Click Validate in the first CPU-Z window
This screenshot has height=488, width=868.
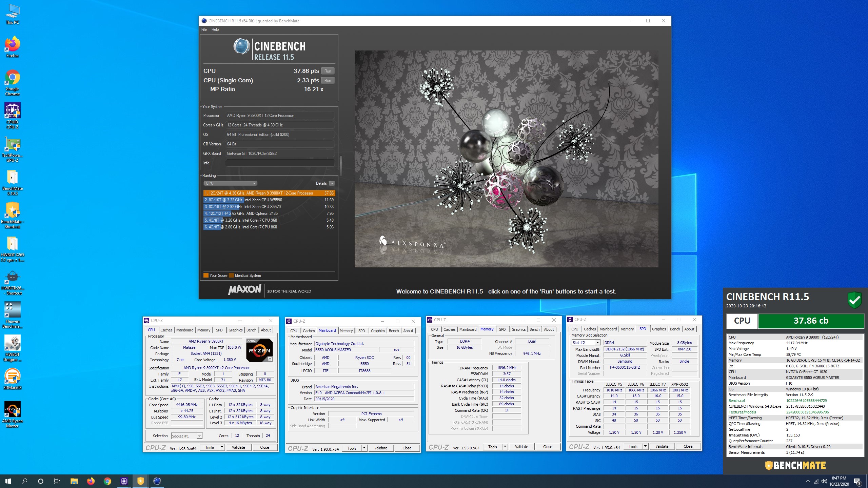(x=238, y=447)
